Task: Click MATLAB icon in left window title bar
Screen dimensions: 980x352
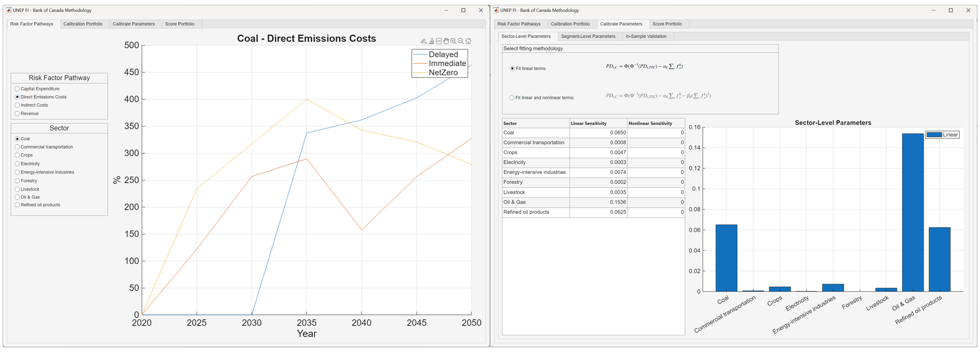Action: [9, 10]
